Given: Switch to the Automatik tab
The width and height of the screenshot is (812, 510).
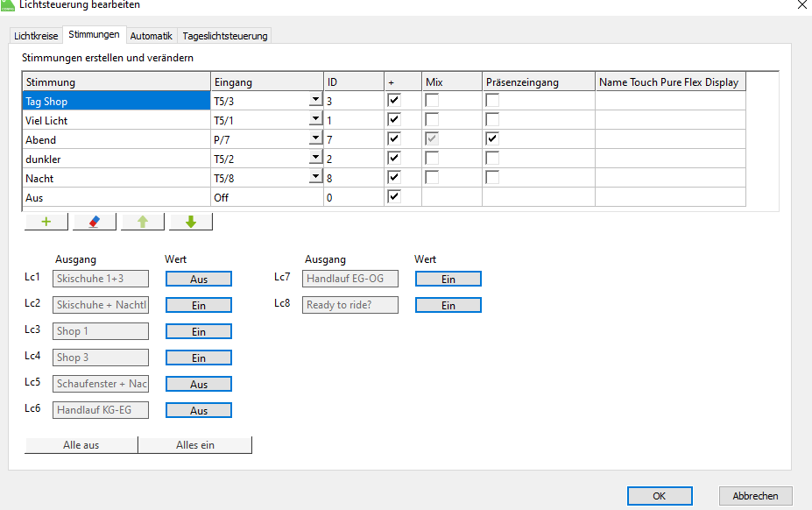Looking at the screenshot, I should pyautogui.click(x=151, y=36).
